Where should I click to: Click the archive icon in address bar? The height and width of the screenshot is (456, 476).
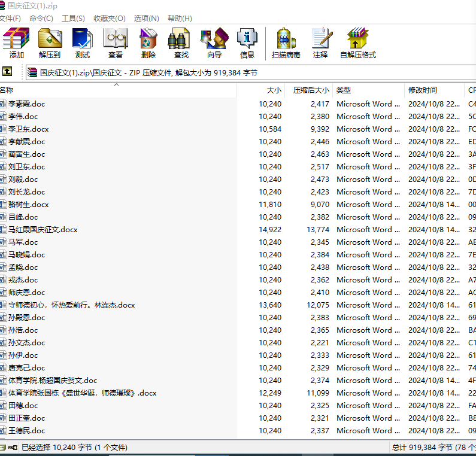click(x=32, y=72)
